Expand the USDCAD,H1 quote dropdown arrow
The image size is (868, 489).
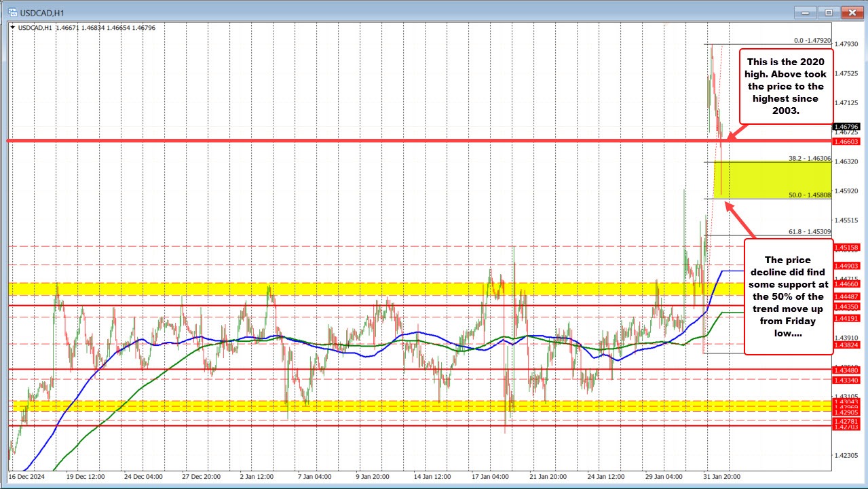12,28
